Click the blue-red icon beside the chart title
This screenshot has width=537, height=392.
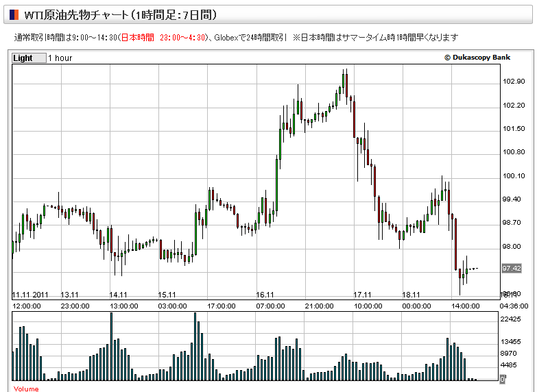(14, 14)
